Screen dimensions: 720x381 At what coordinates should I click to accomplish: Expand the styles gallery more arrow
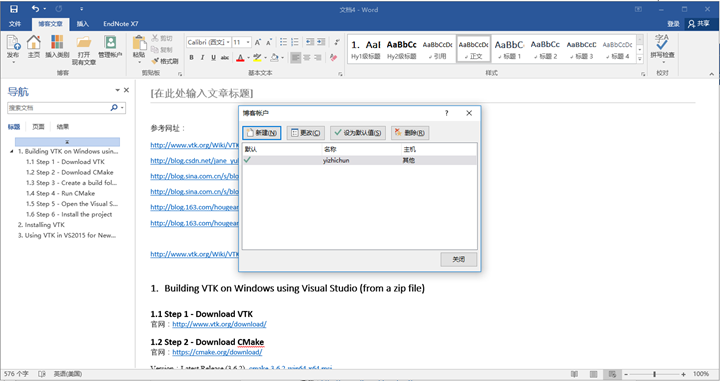640,59
